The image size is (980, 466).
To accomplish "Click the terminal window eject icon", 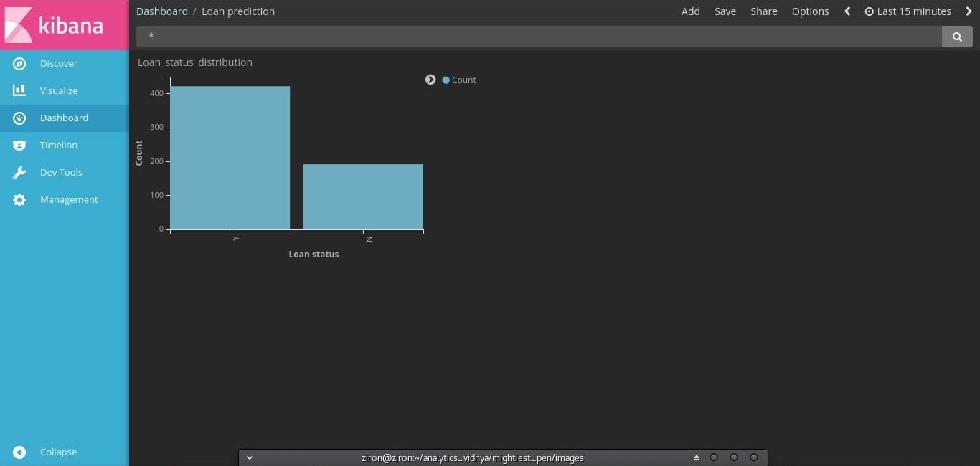I will 697,457.
